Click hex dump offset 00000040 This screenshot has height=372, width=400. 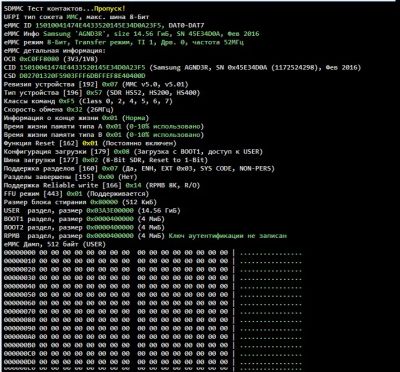tap(19, 286)
